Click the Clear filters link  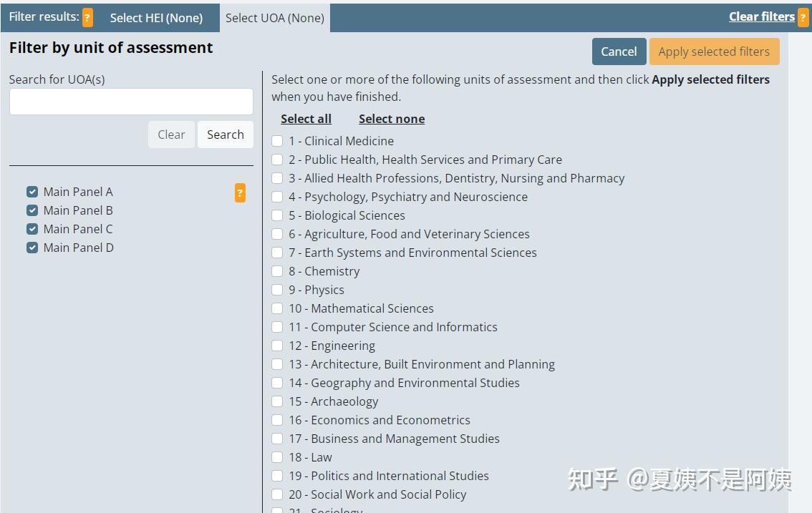tap(762, 16)
